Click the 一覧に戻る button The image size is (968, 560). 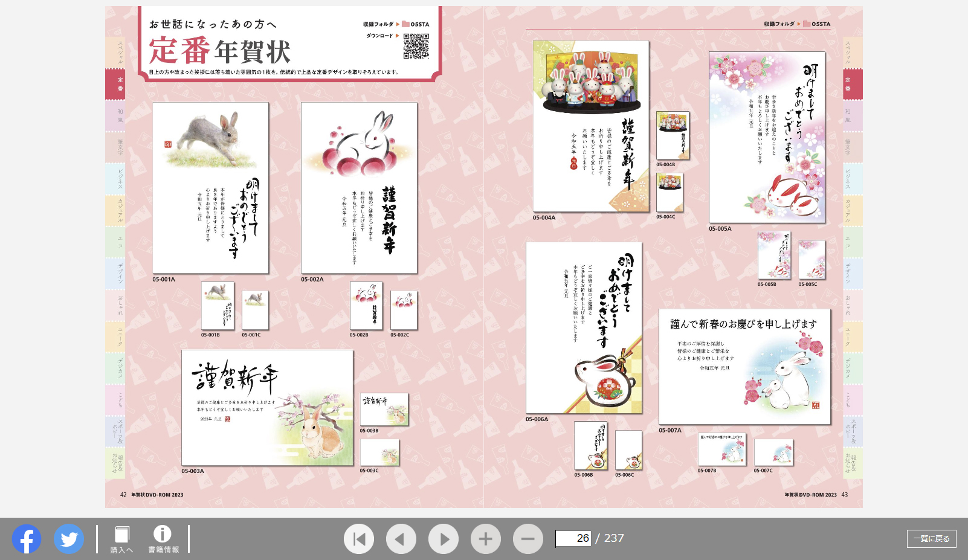(x=931, y=538)
